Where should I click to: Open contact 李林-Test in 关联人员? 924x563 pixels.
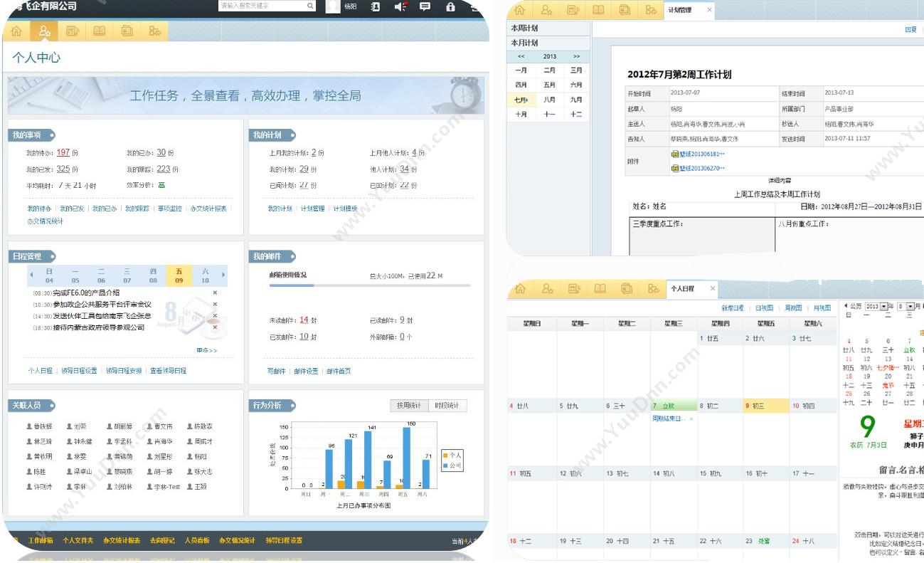(164, 487)
